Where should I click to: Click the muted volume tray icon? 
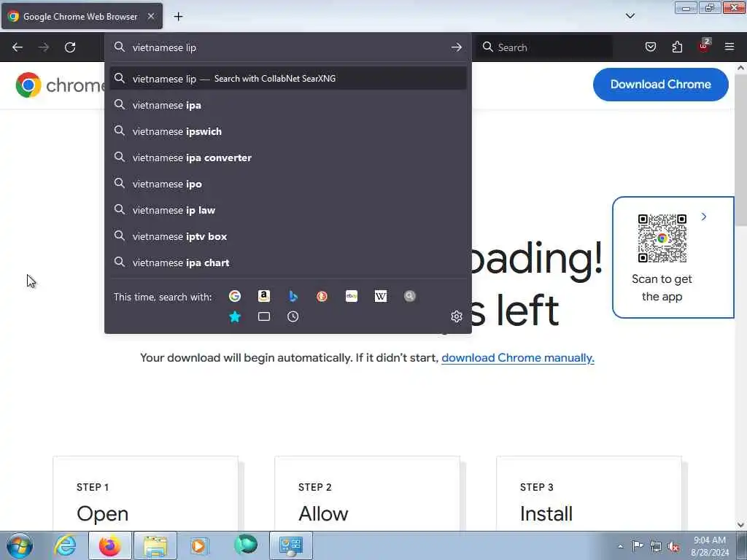tap(673, 547)
